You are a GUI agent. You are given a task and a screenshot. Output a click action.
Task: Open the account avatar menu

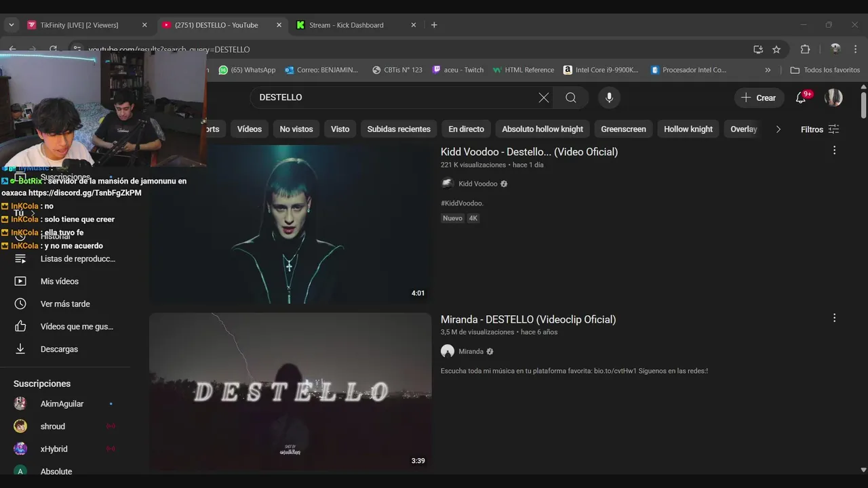[833, 98]
